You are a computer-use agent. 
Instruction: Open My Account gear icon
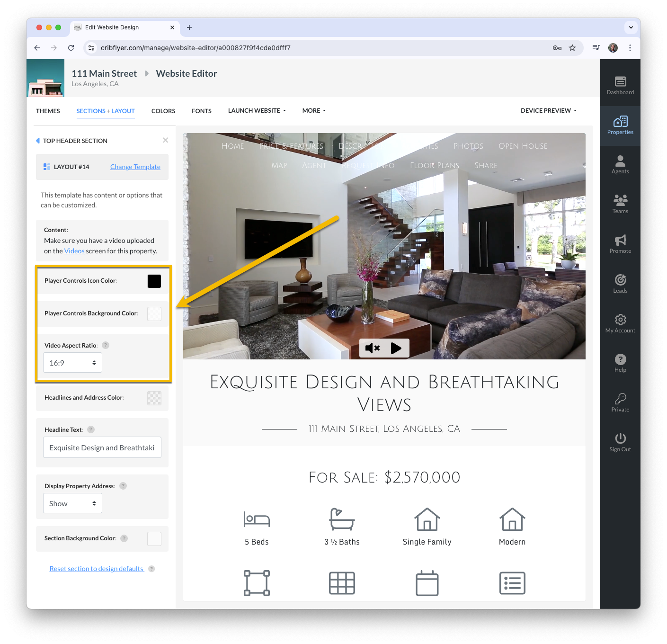pyautogui.click(x=620, y=320)
